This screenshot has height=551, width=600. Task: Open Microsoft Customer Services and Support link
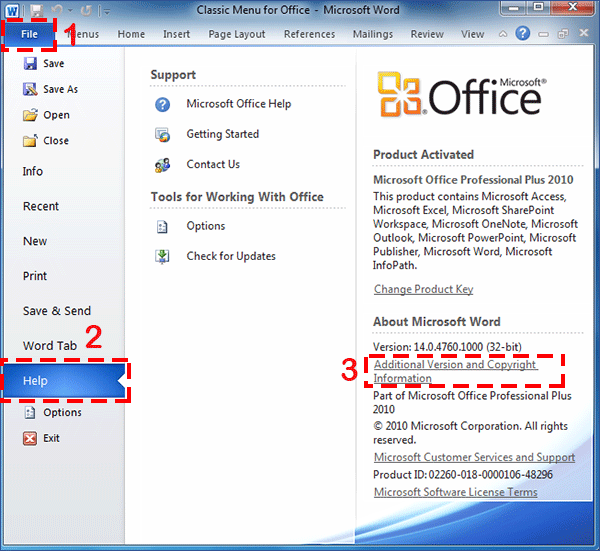tap(474, 457)
